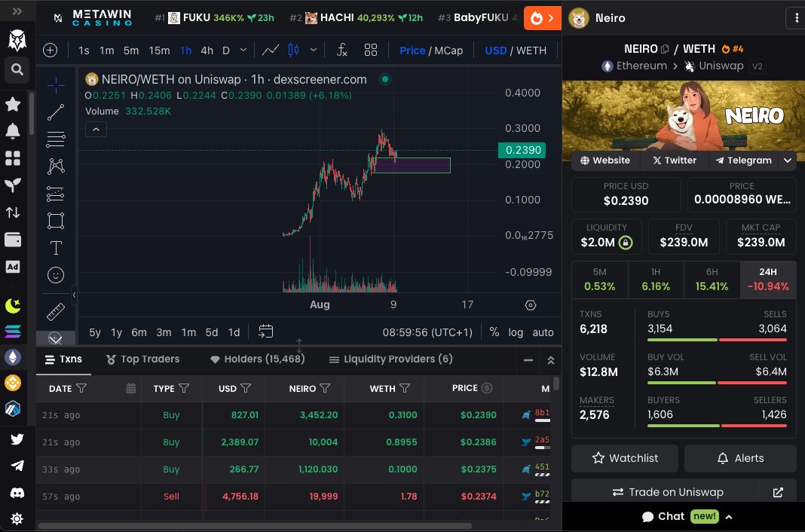The width and height of the screenshot is (805, 532).
Task: Set chart range to 5d
Action: tap(212, 332)
